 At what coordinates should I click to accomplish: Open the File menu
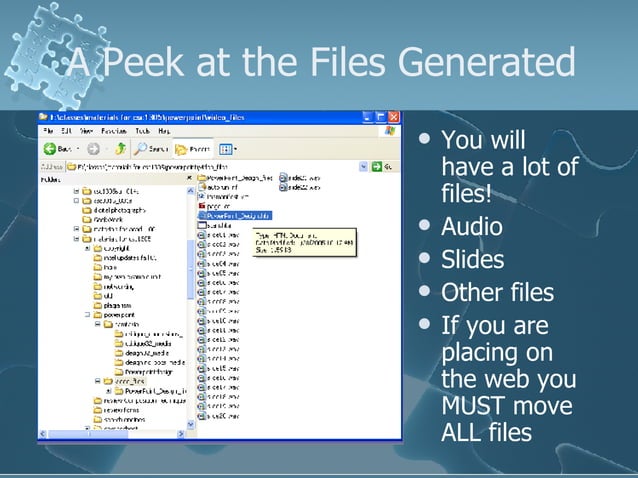click(48, 131)
